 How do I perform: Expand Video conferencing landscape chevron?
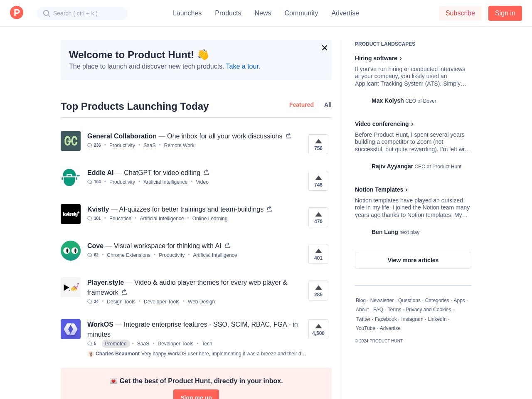pyautogui.click(x=412, y=124)
